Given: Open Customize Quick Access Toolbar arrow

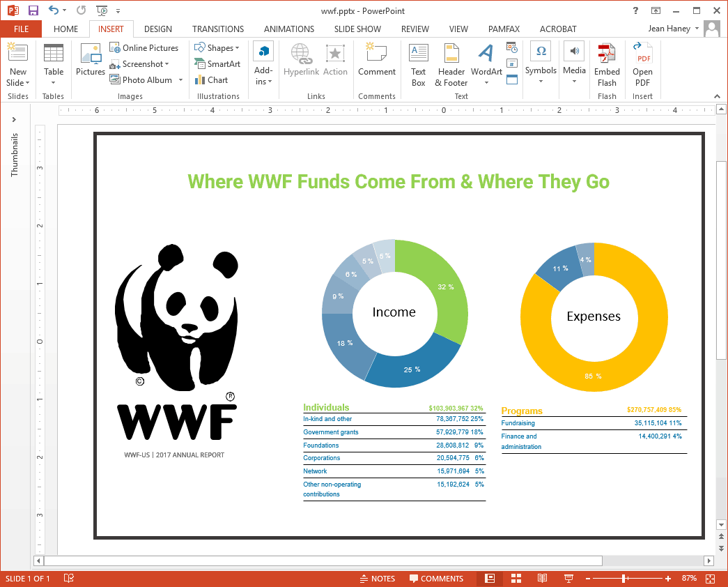Looking at the screenshot, I should tap(118, 10).
